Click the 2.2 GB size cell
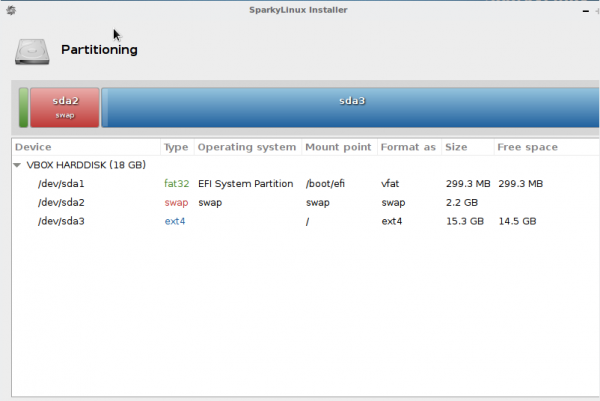This screenshot has width=600, height=401. [x=462, y=202]
